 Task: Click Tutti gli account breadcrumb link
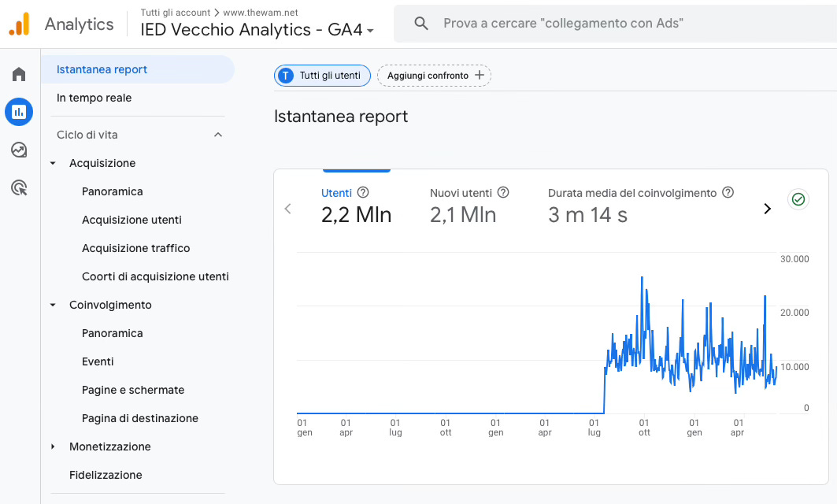pos(175,13)
